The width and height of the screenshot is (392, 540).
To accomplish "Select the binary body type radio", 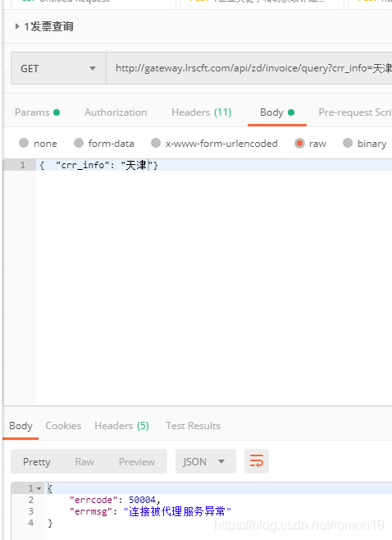I will click(348, 143).
